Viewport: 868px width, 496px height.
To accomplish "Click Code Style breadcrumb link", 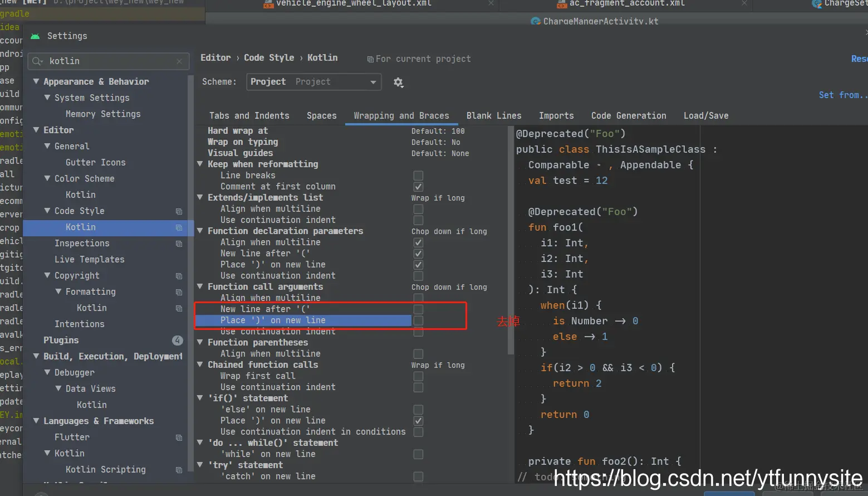I will (269, 58).
